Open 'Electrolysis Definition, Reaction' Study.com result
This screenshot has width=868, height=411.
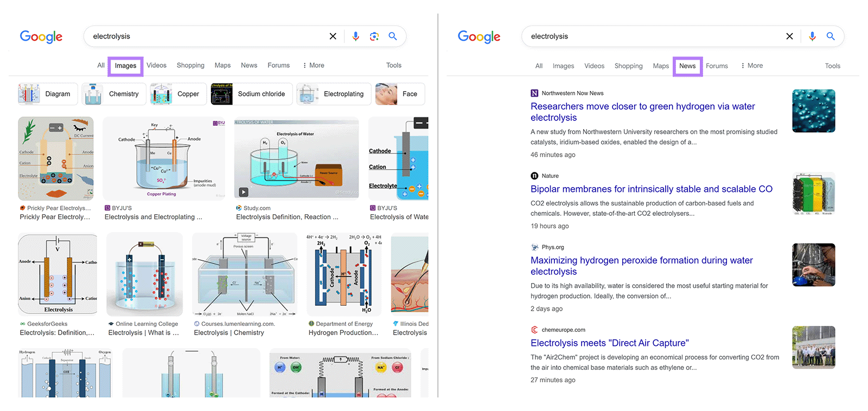[287, 217]
